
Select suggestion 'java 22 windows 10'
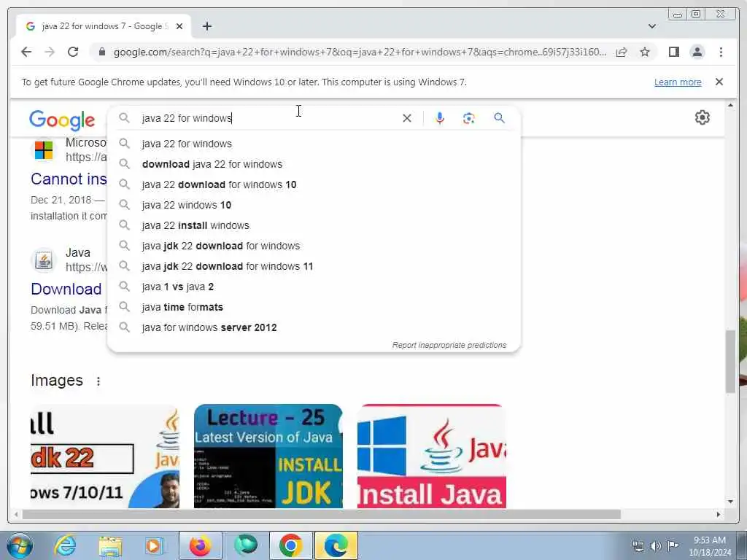tap(314, 205)
